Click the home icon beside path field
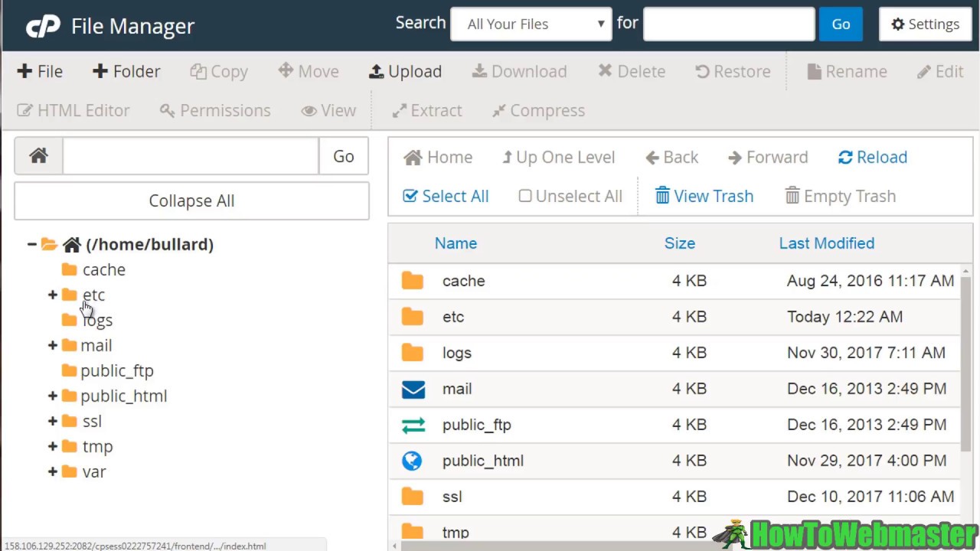Image resolution: width=980 pixels, height=551 pixels. tap(38, 156)
